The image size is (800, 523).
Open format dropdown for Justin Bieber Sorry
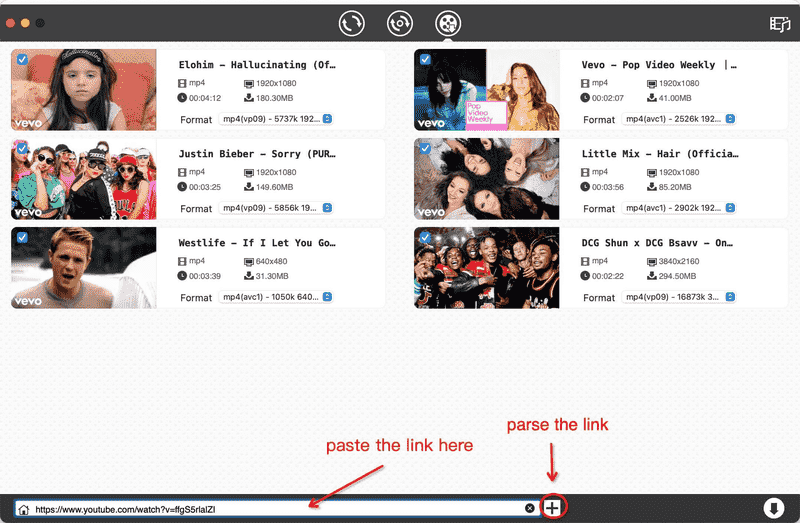tap(276, 208)
